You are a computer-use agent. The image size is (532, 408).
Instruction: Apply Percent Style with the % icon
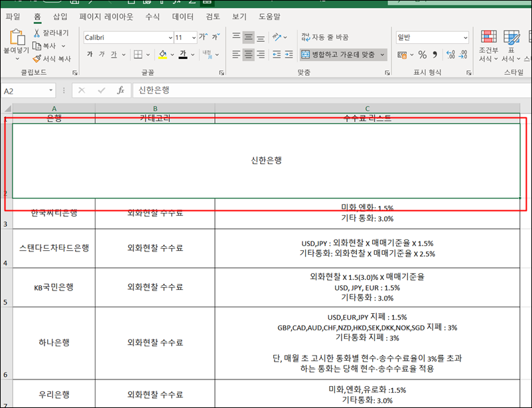(423, 54)
